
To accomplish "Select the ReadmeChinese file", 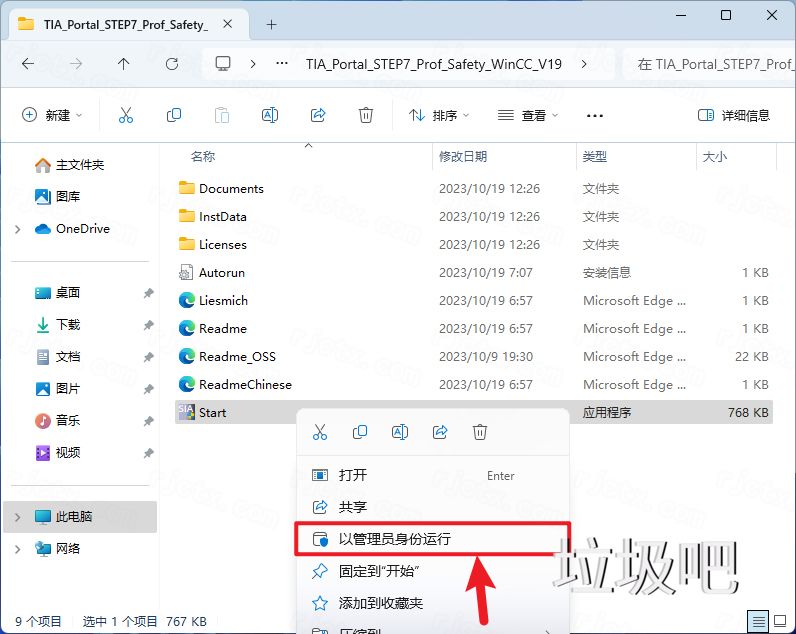I will 235,385.
